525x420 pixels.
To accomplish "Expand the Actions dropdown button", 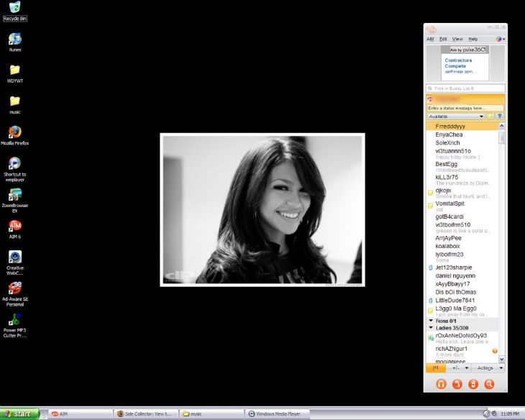I will [489, 367].
